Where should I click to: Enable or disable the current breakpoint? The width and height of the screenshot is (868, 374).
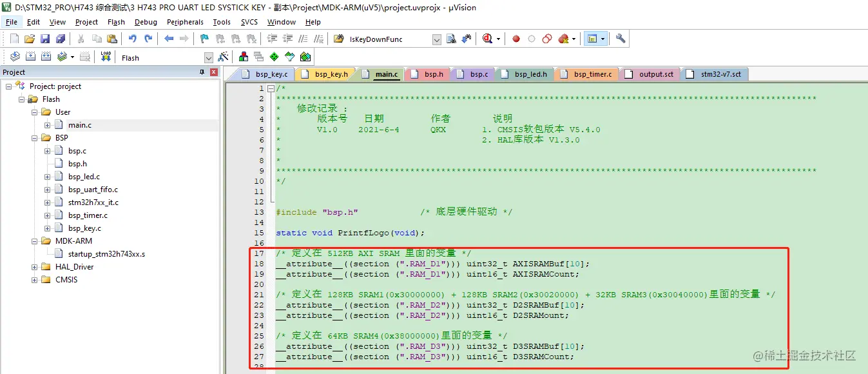tap(532, 39)
